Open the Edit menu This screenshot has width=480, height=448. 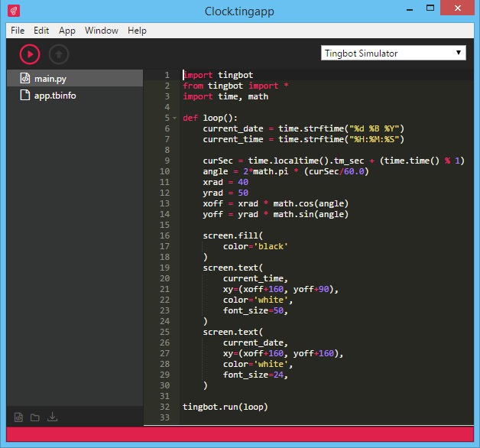(41, 31)
